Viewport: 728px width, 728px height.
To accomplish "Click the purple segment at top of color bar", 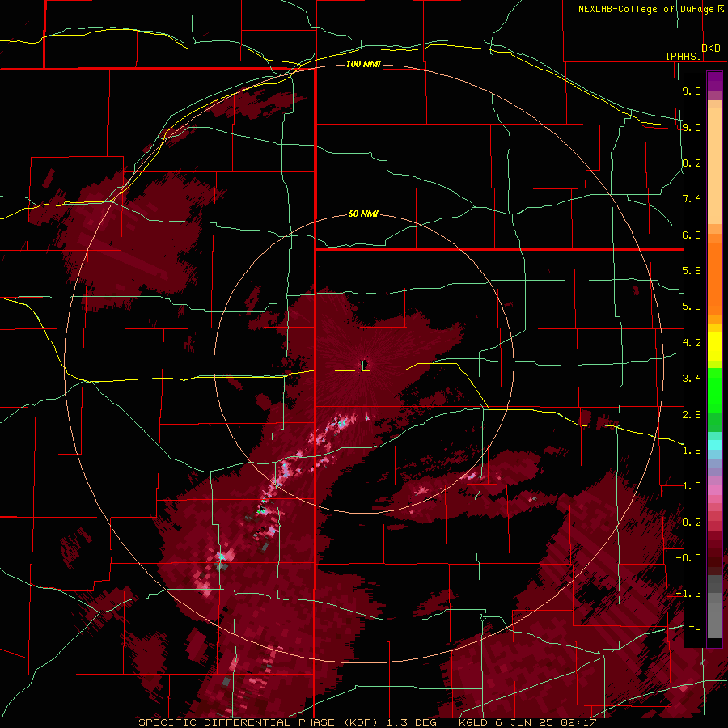I will [714, 81].
